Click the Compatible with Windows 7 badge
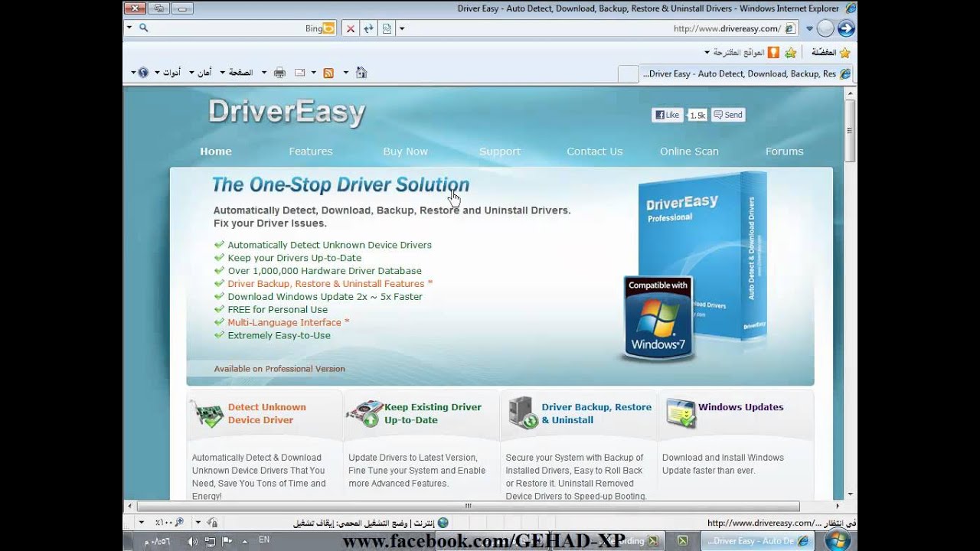The width and height of the screenshot is (980, 551). (658, 318)
